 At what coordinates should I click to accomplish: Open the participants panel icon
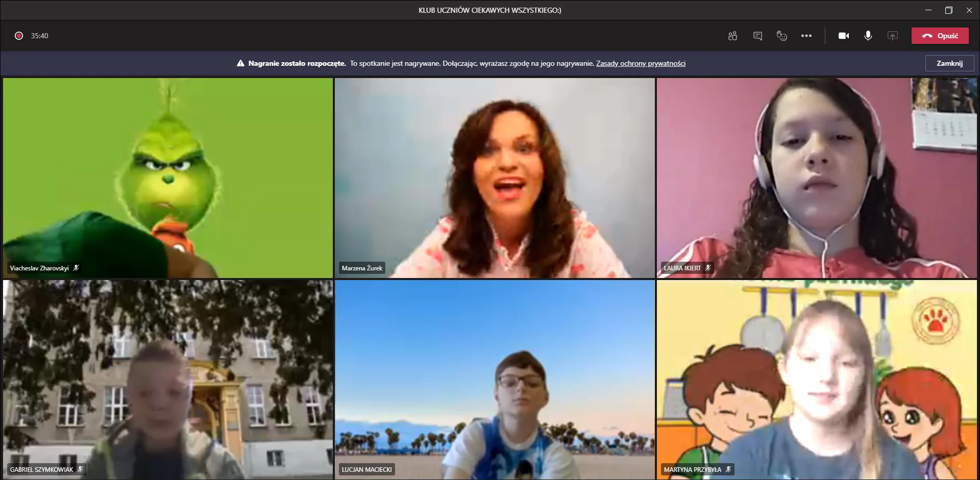(x=732, y=36)
